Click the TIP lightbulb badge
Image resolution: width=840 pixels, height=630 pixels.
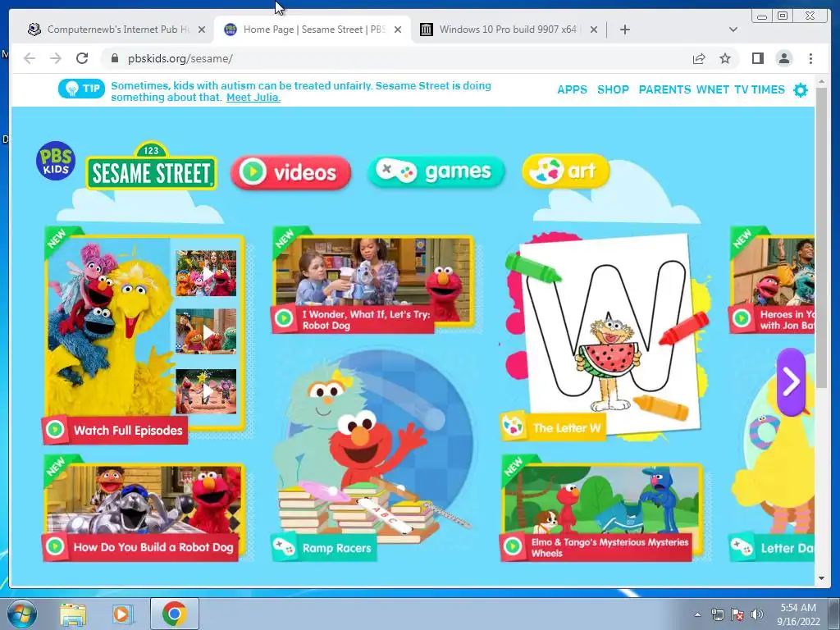click(81, 89)
